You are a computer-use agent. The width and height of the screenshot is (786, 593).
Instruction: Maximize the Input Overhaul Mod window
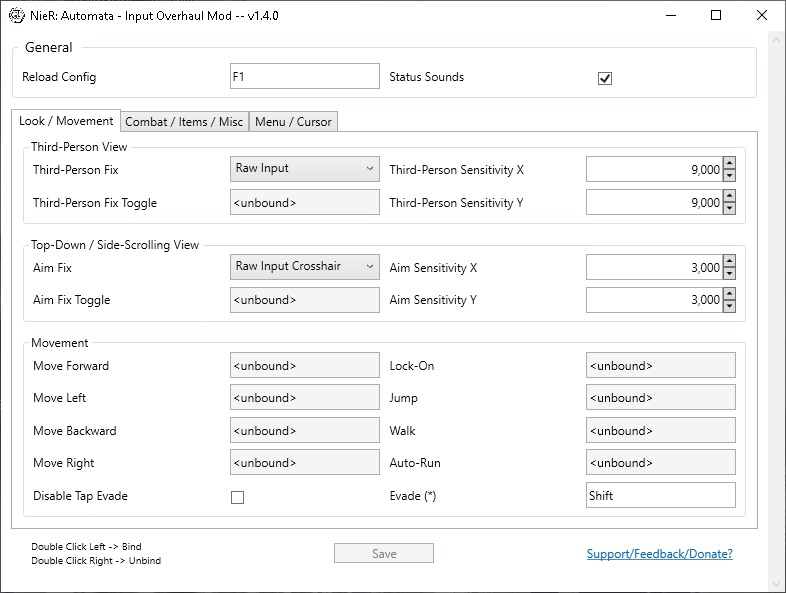pos(716,16)
